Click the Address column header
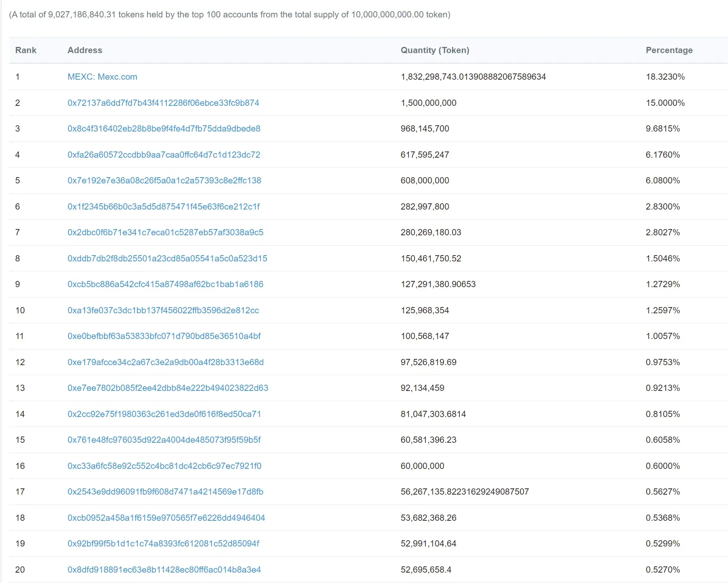Screen dimensions: 728x583 85,50
